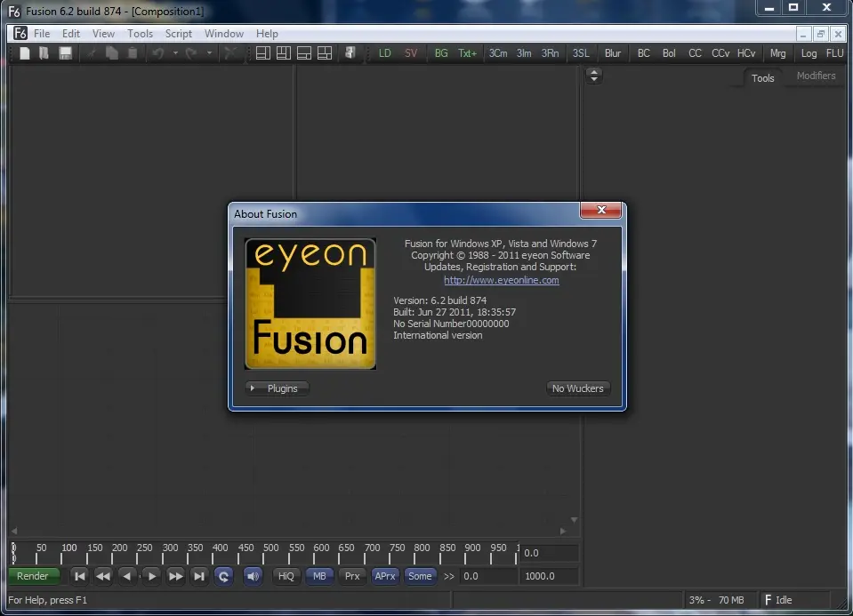853x616 pixels.
Task: Open the Window menu
Action: coord(223,34)
